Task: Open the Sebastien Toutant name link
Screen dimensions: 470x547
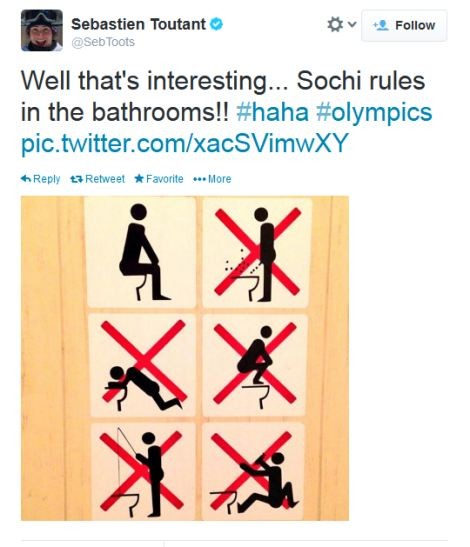Action: (x=139, y=24)
